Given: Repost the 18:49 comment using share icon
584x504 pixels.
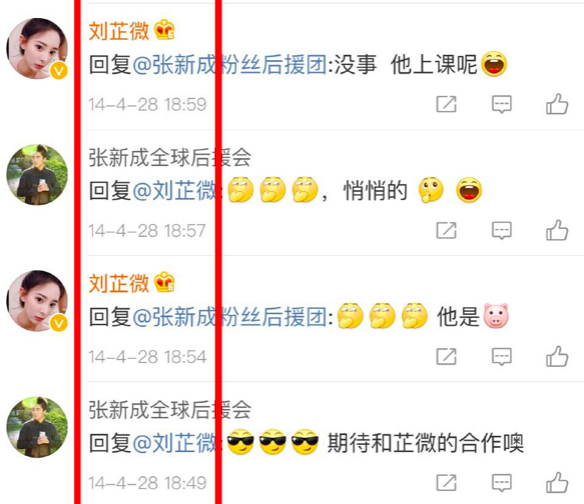Looking at the screenshot, I should 446,483.
